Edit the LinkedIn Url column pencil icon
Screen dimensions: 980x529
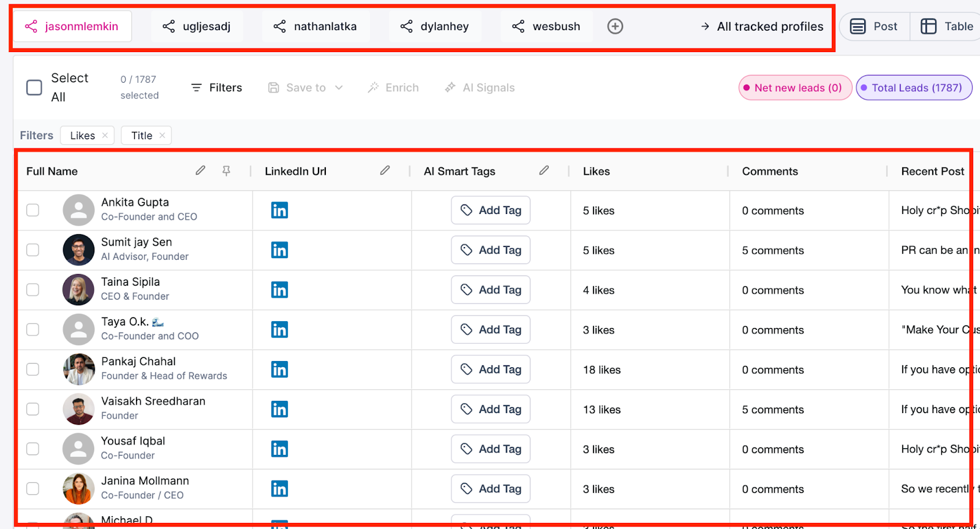(385, 170)
